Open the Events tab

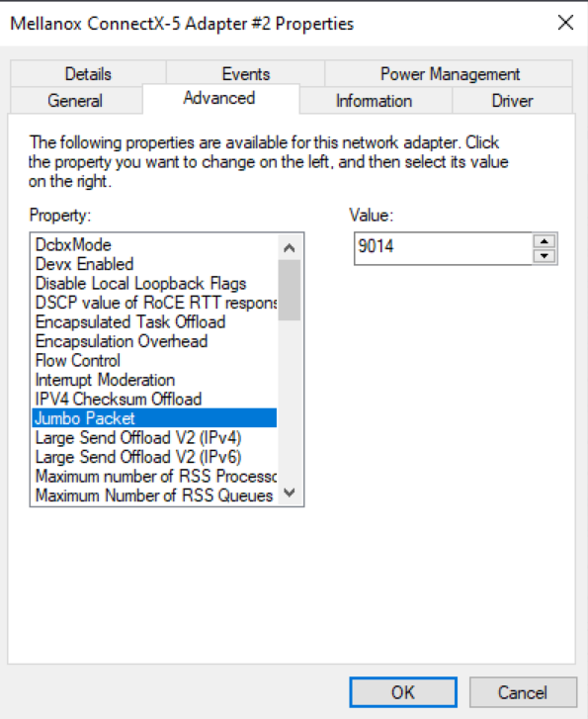(x=246, y=74)
